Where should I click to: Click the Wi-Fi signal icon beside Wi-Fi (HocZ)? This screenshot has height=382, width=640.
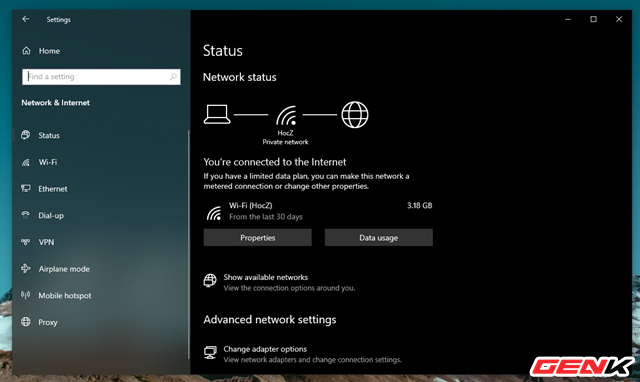point(214,213)
